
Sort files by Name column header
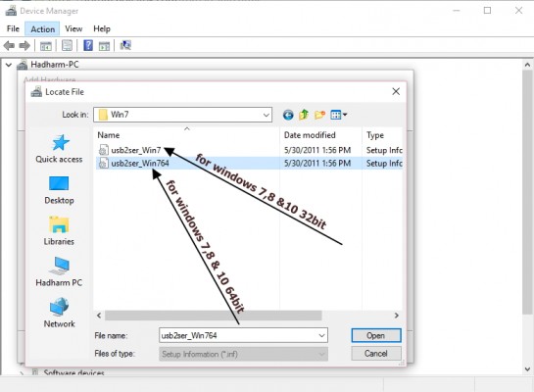point(187,135)
